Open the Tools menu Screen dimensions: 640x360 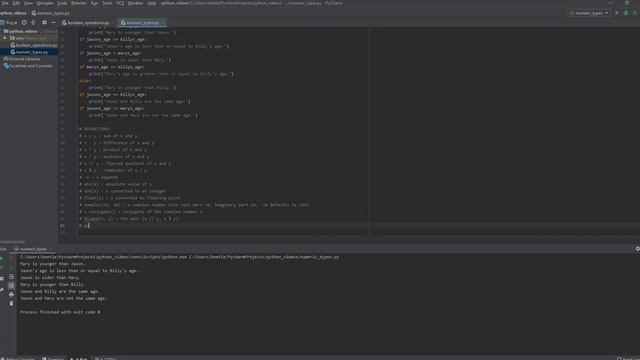pyautogui.click(x=107, y=3)
